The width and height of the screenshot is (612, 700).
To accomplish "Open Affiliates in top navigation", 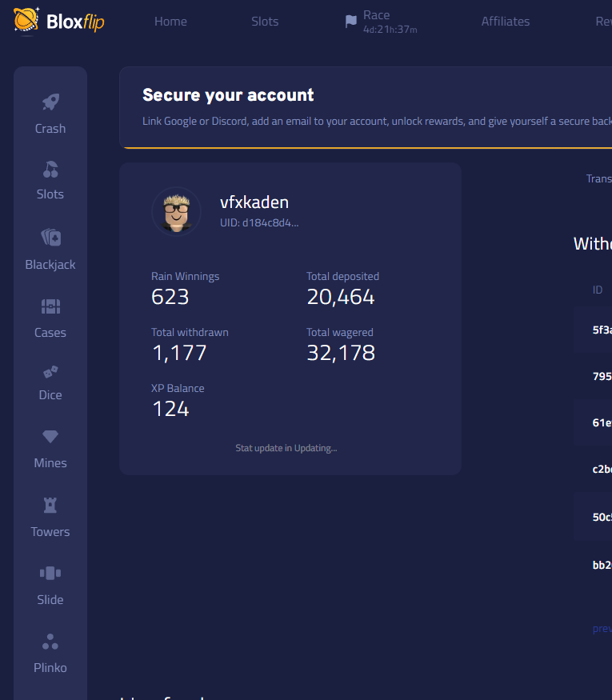I will point(506,22).
